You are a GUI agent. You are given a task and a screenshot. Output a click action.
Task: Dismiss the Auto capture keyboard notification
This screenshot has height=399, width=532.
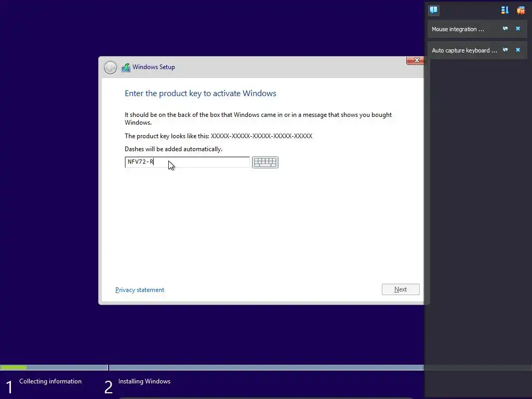[x=518, y=50]
